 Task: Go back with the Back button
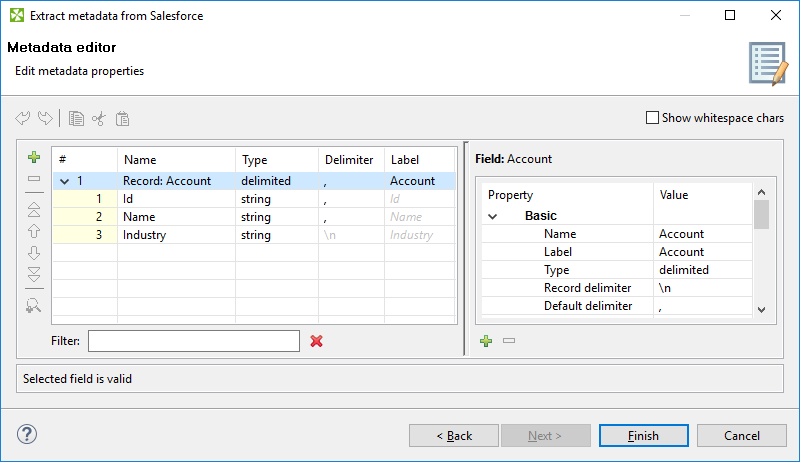[x=454, y=436]
